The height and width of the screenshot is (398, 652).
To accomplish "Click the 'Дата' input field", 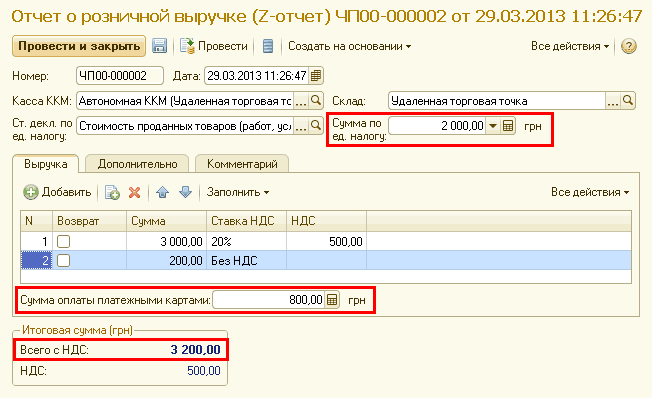I will [x=256, y=76].
